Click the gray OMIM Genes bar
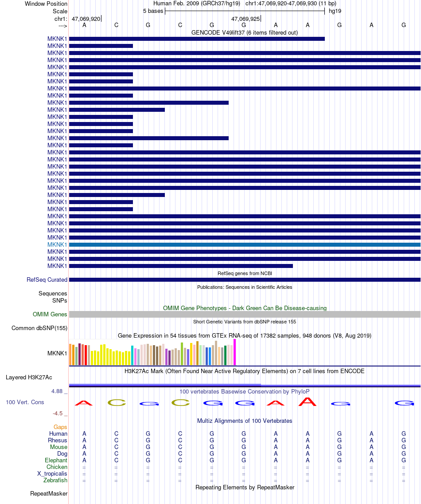Image resolution: width=421 pixels, height=504 pixels. (245, 315)
